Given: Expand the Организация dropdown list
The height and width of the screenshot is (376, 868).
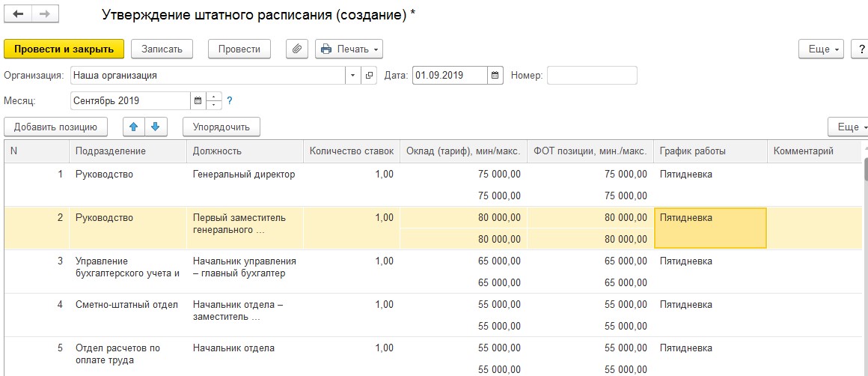Looking at the screenshot, I should coord(352,76).
